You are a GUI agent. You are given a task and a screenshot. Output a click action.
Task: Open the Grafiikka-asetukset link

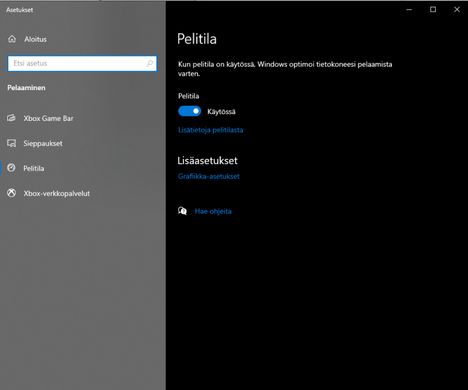209,176
